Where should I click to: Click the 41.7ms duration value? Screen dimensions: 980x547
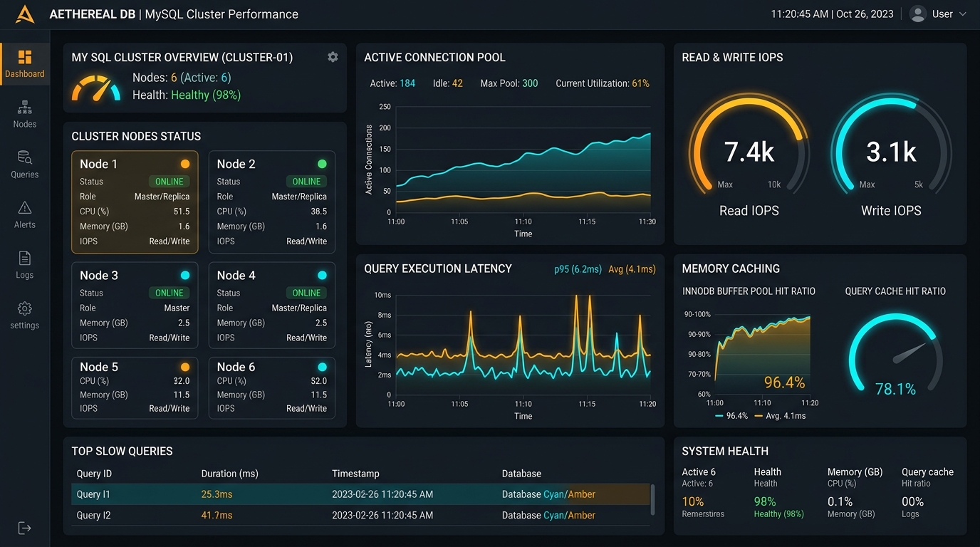click(x=217, y=515)
